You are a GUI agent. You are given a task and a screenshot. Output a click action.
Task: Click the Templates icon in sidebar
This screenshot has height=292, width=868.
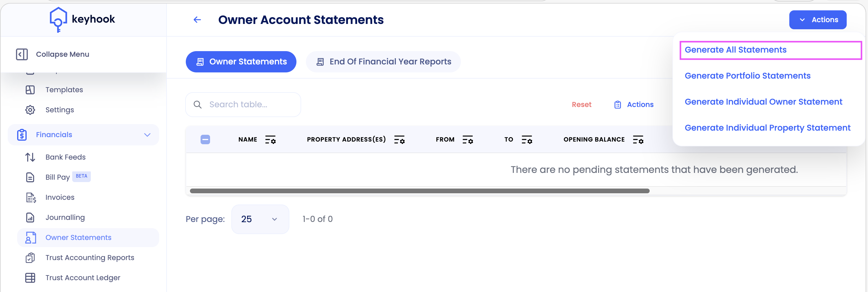point(30,90)
